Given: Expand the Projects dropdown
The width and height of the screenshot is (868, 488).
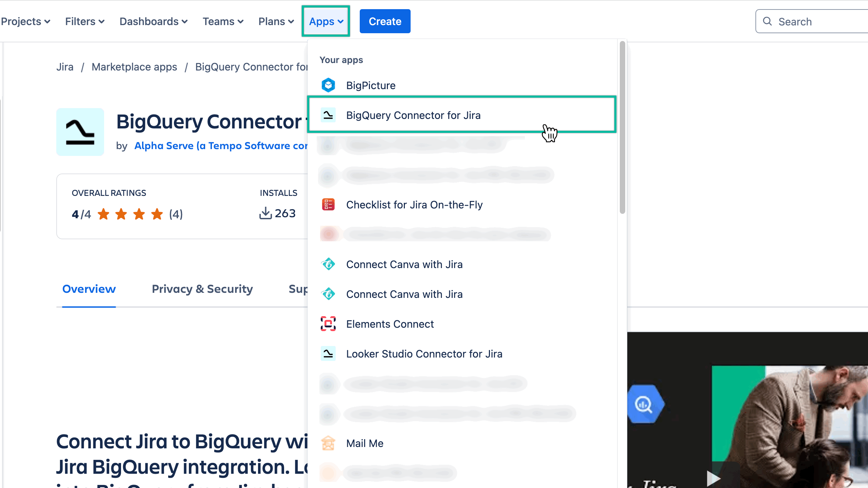Looking at the screenshot, I should click(26, 21).
